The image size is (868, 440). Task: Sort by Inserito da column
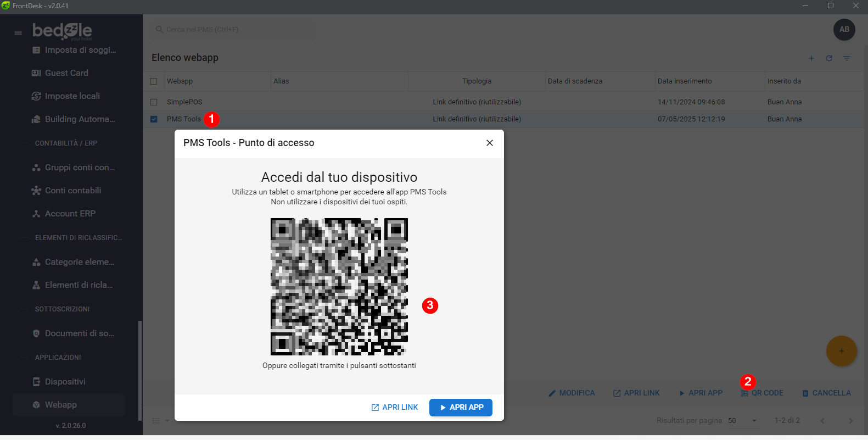click(784, 81)
